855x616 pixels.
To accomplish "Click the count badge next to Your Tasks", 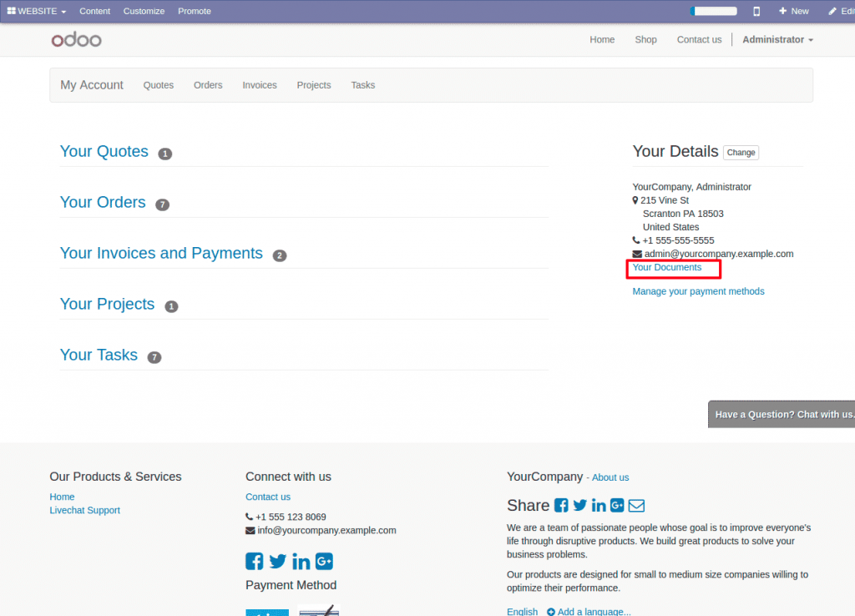I will point(154,357).
